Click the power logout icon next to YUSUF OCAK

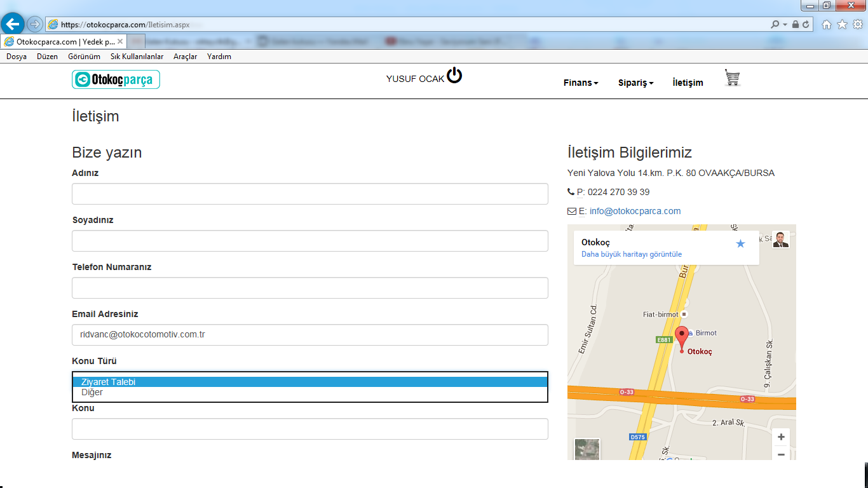454,76
